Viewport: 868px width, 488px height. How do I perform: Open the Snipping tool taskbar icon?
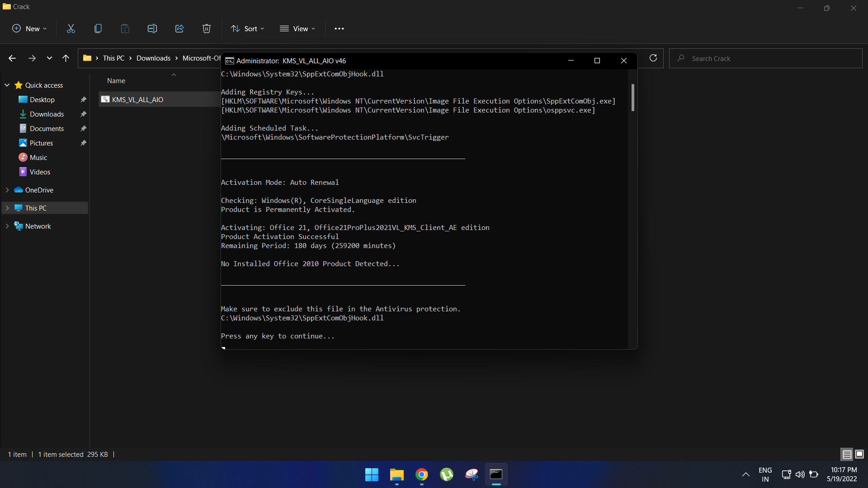(x=472, y=474)
